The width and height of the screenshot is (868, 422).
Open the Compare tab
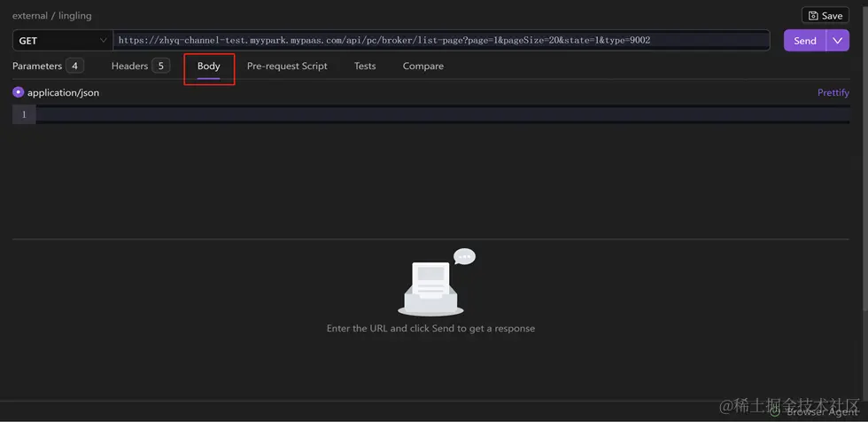423,66
